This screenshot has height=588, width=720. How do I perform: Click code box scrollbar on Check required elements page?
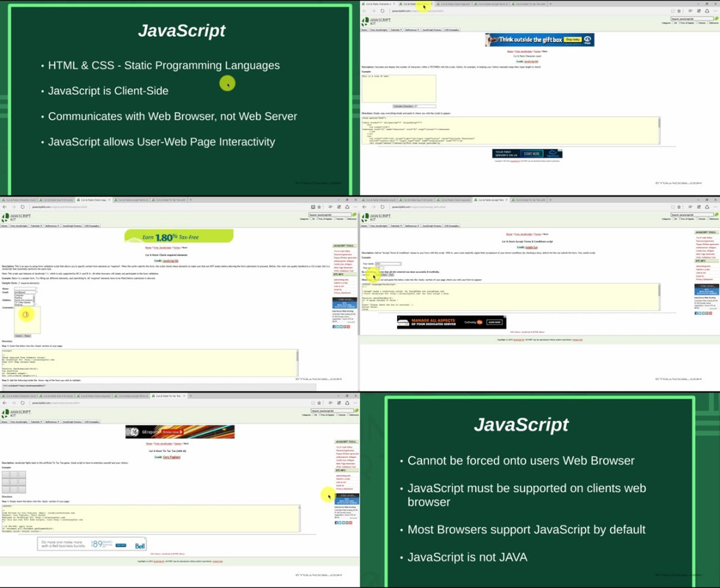(x=298, y=362)
